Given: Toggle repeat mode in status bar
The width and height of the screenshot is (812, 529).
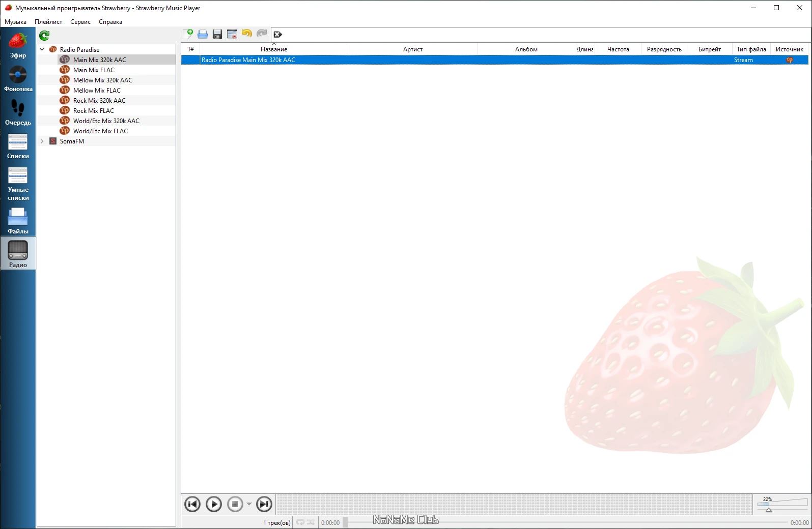Looking at the screenshot, I should click(300, 522).
